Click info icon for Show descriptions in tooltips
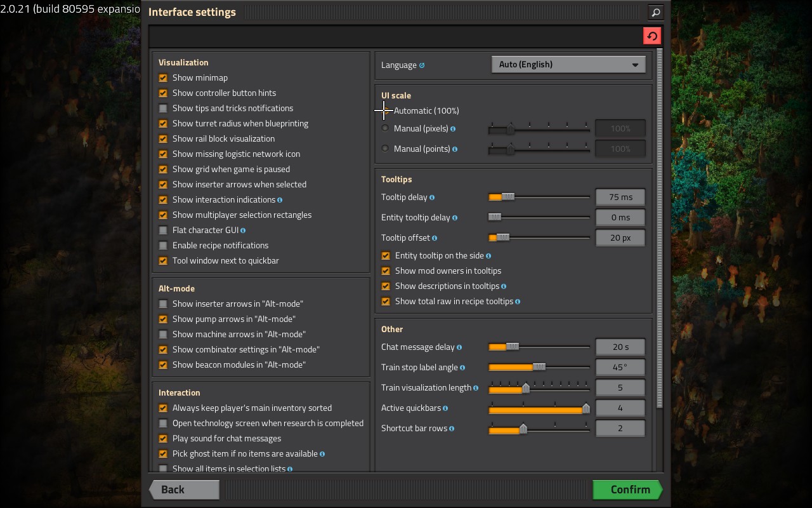Image resolution: width=812 pixels, height=508 pixels. pos(504,286)
